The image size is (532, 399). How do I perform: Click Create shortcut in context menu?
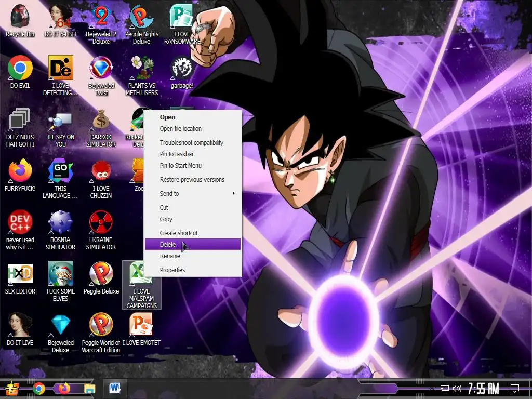pos(193,233)
